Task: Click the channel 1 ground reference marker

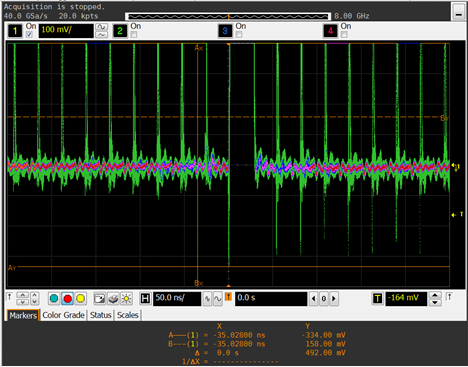Action: [x=456, y=166]
